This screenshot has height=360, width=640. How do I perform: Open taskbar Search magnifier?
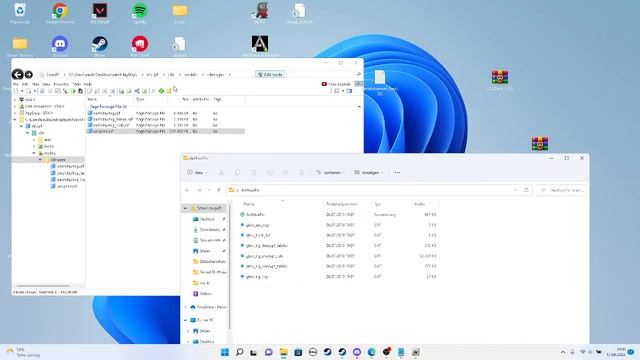(x=240, y=352)
